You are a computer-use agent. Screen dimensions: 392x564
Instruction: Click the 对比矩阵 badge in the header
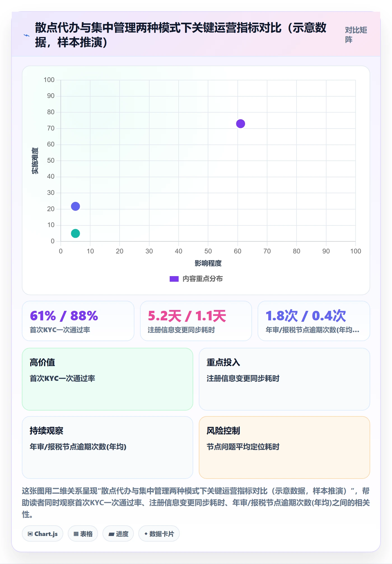pos(356,35)
